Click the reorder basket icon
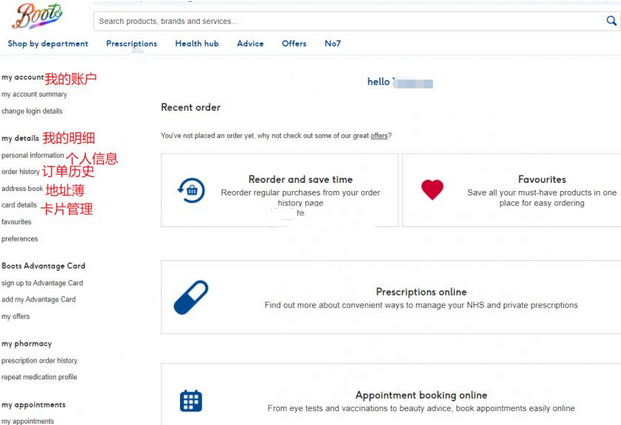Viewport: 621px width, 425px height. 191,191
